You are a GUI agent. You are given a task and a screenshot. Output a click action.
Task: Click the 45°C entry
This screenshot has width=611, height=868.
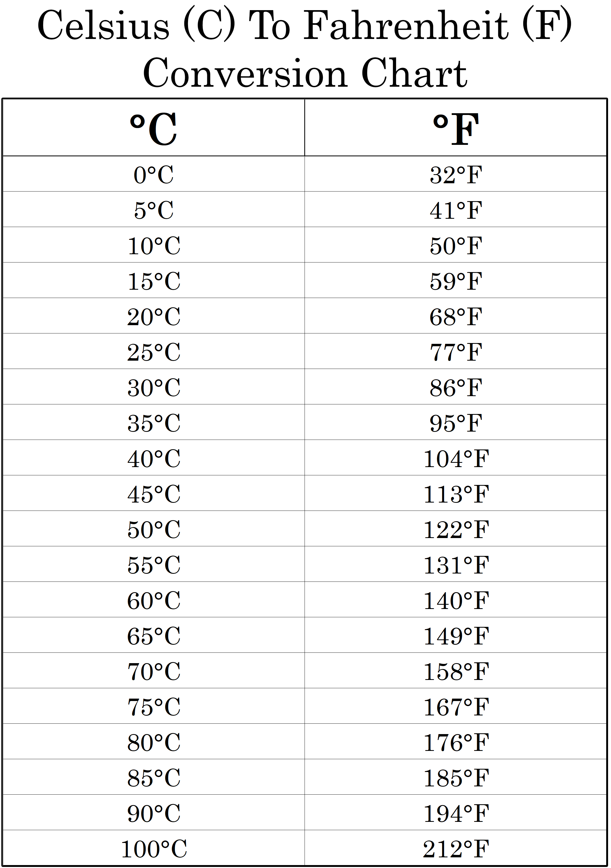[x=153, y=494]
